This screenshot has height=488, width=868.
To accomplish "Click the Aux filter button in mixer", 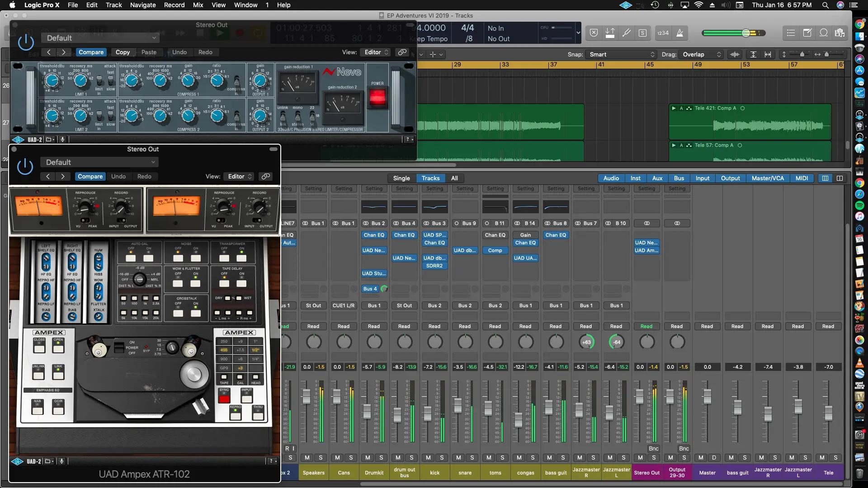I will click(657, 178).
